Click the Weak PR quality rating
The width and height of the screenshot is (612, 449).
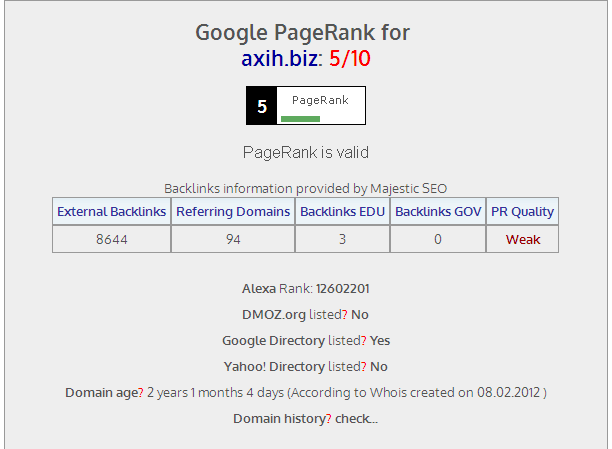point(523,239)
